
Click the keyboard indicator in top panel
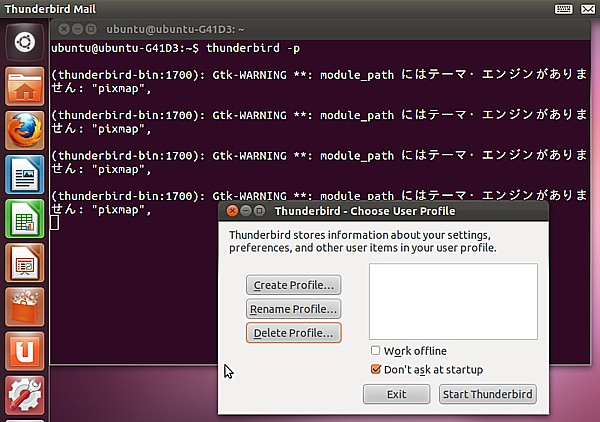[x=563, y=9]
